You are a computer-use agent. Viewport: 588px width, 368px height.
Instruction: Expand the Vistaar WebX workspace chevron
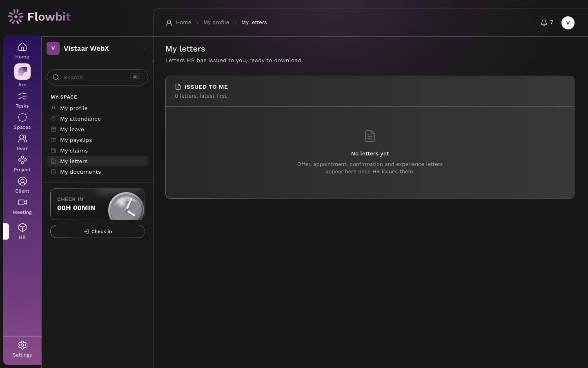pyautogui.click(x=144, y=48)
